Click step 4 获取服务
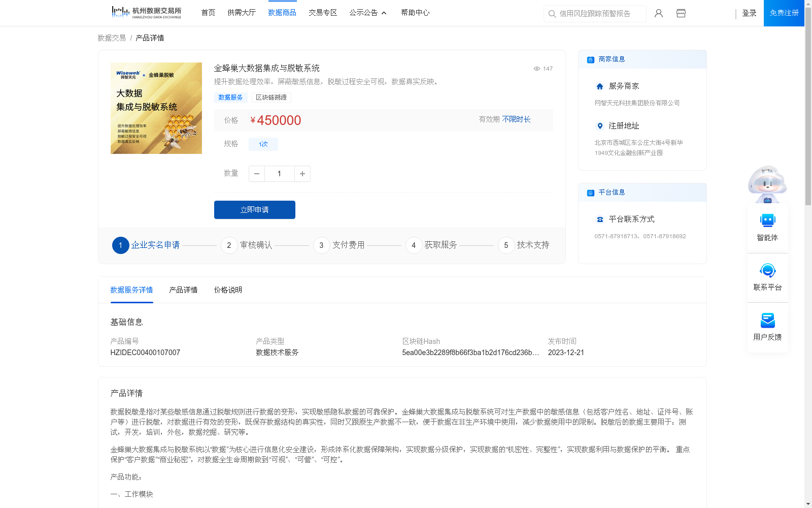 [x=431, y=245]
